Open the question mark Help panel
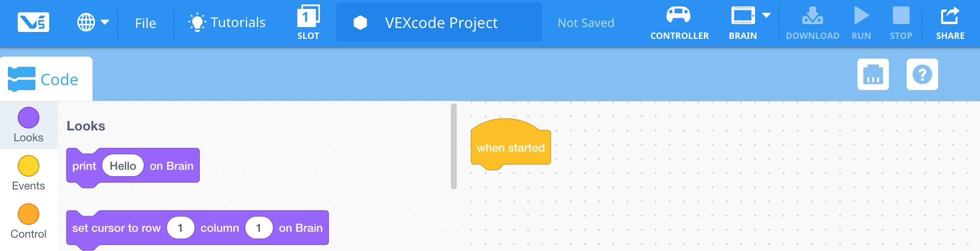 click(922, 74)
